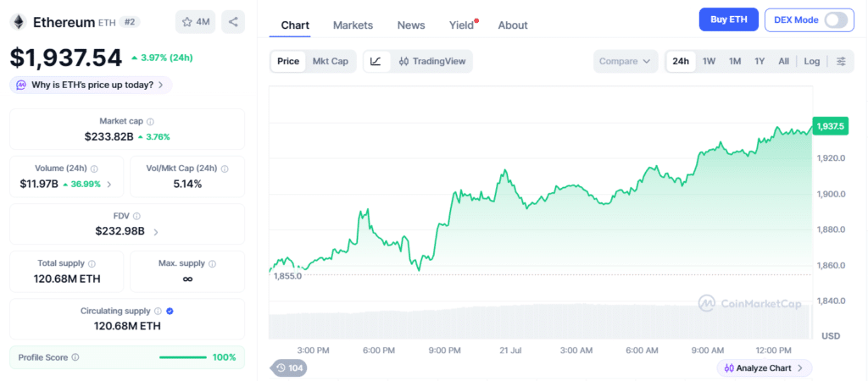Click Max. supply info icon
The height and width of the screenshot is (381, 868).
coord(213,264)
